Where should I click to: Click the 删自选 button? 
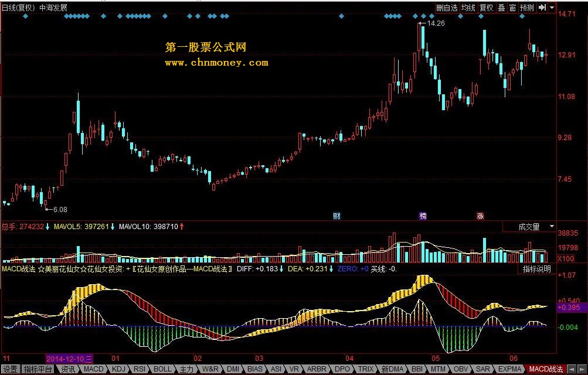pyautogui.click(x=447, y=8)
